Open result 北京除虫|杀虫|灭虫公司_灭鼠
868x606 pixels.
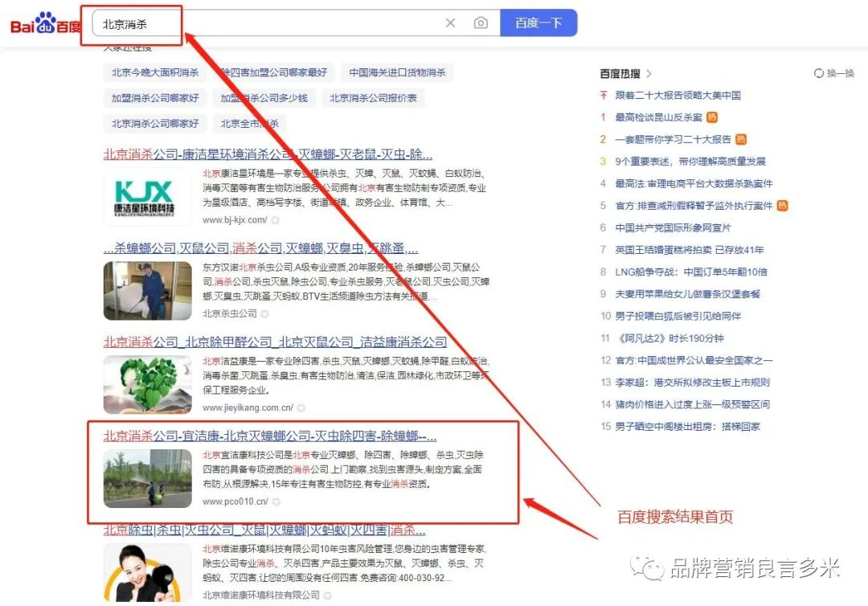pos(264,530)
